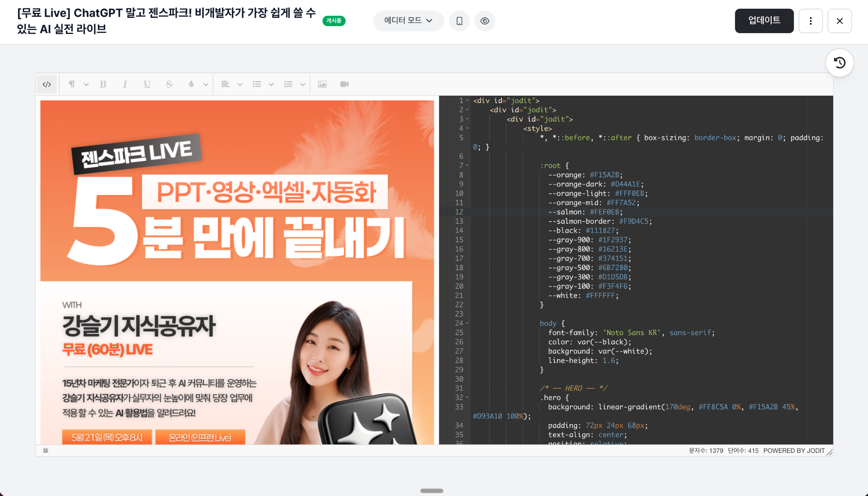Collapse the :root block fold at line 7

pos(467,166)
